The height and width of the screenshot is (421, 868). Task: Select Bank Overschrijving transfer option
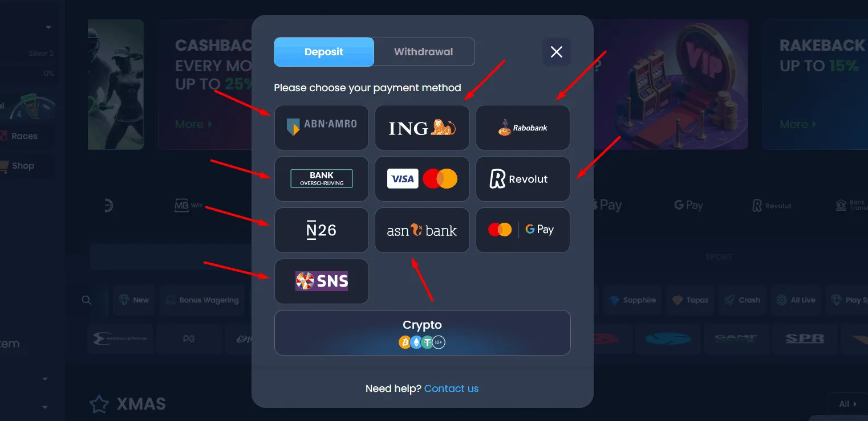point(321,179)
